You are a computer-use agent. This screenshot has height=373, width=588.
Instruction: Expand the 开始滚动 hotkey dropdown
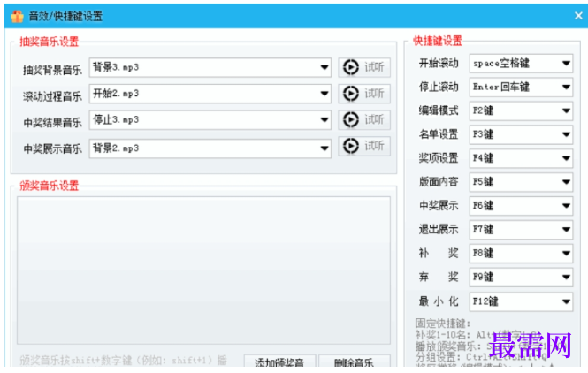[522, 64]
